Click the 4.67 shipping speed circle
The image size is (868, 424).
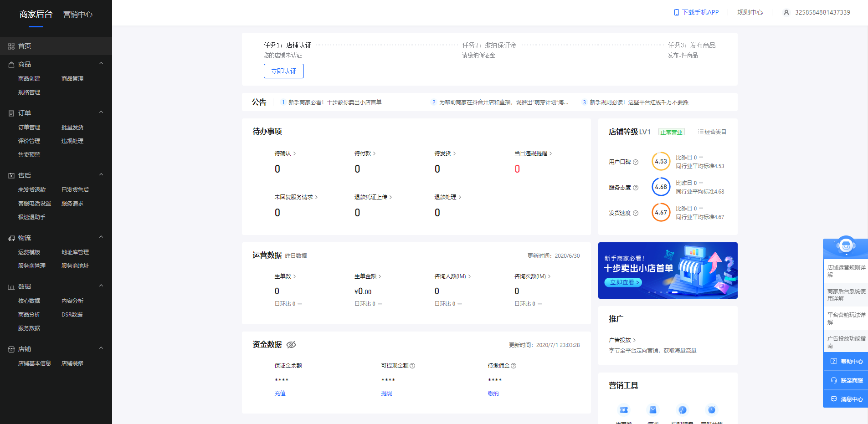coord(661,212)
